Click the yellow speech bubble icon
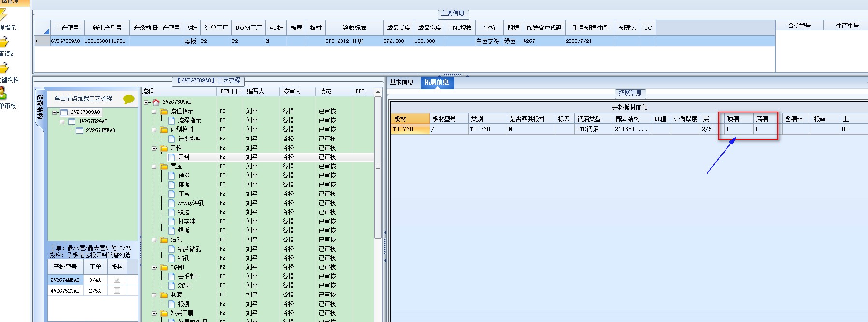 point(128,99)
